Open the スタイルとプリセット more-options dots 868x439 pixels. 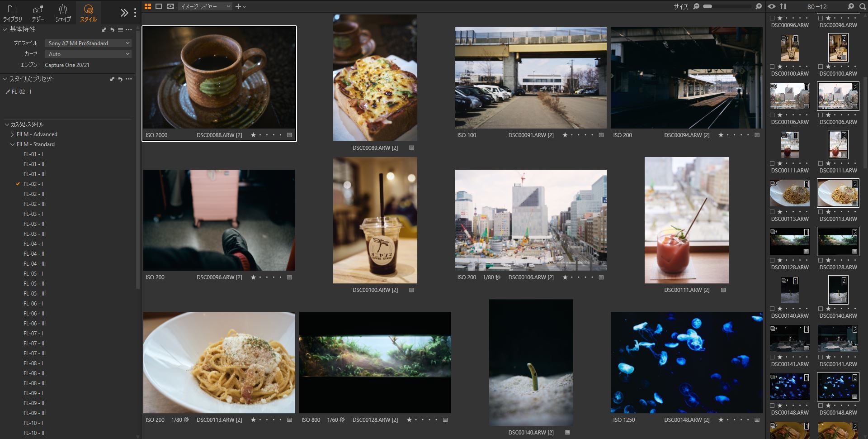click(129, 79)
